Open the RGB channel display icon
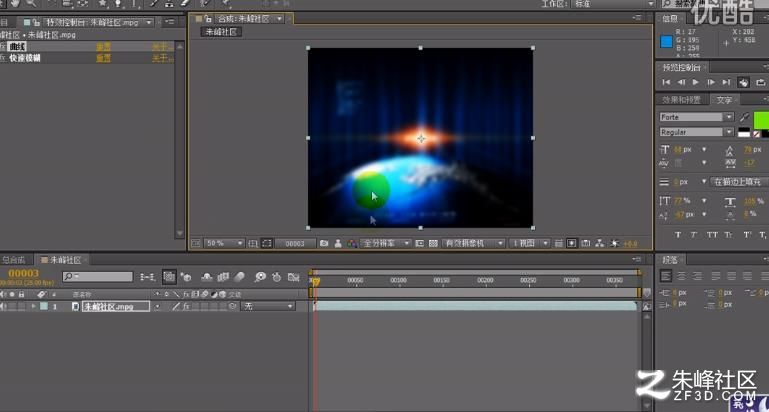Screen dimensions: 769x412 [352, 243]
